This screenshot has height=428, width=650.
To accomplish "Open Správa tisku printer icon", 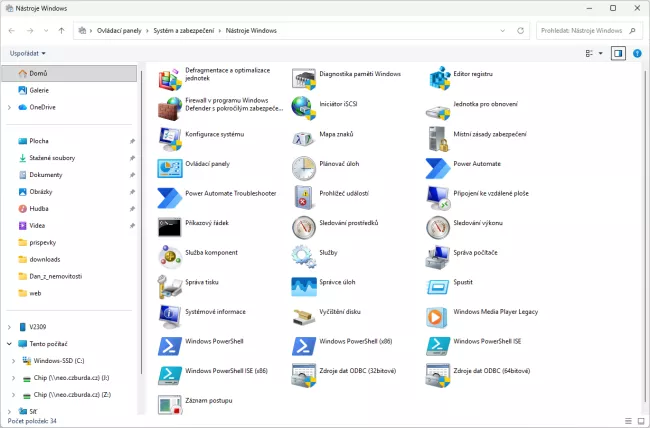I will tap(170, 287).
